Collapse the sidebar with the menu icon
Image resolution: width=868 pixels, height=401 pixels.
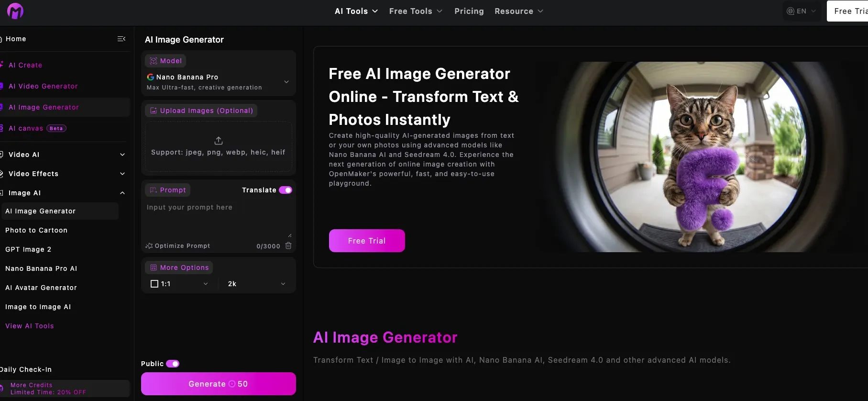click(121, 39)
